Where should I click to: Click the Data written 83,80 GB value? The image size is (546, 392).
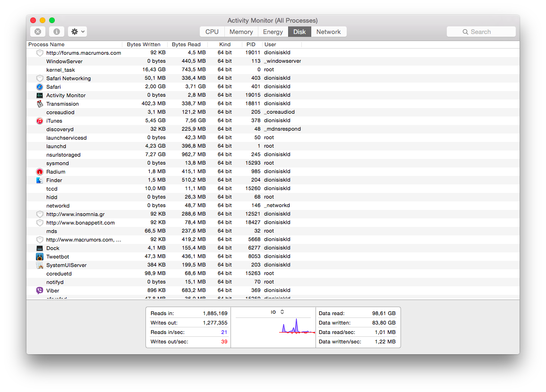(384, 323)
